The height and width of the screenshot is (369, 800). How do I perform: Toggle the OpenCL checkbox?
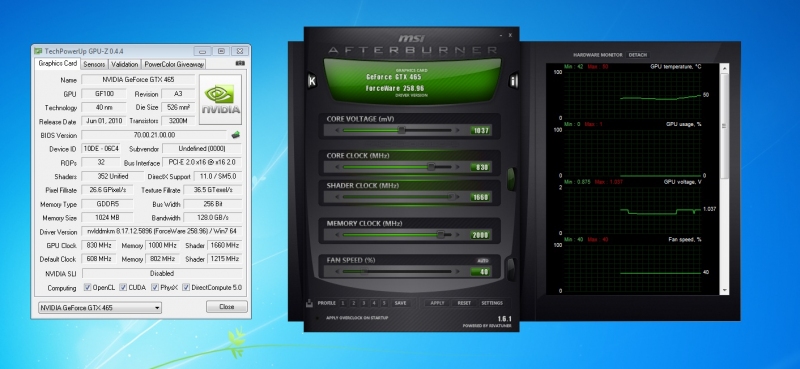87,287
